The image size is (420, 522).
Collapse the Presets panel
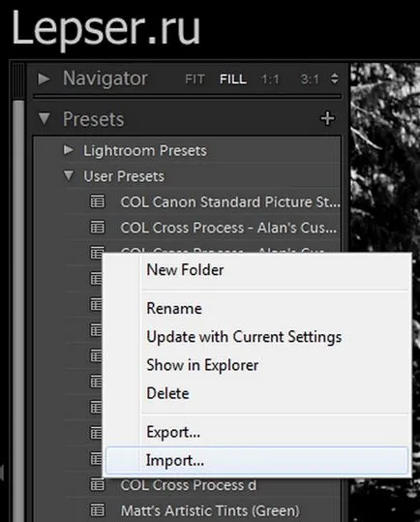click(x=45, y=119)
